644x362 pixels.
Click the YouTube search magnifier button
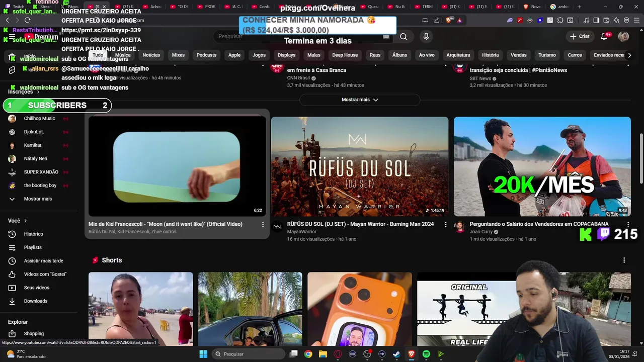coord(404,36)
